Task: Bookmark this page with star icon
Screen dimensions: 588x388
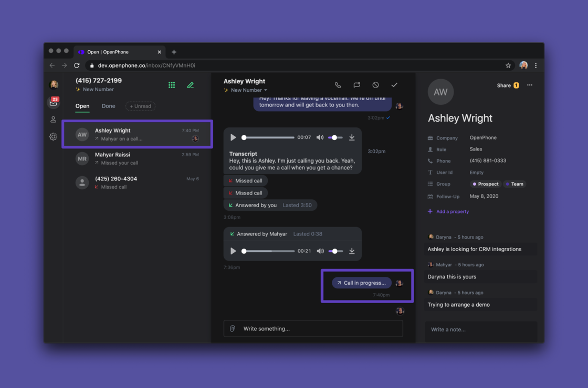Action: point(508,66)
